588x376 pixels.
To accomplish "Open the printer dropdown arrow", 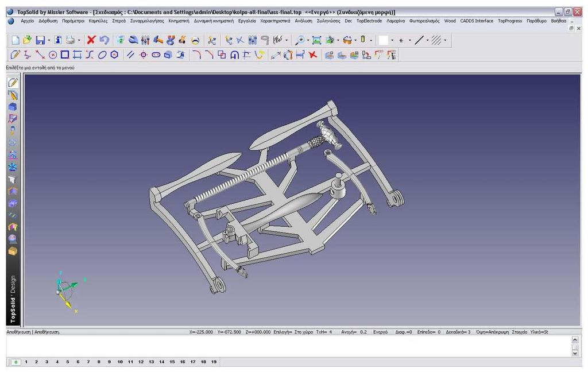I will coord(79,40).
